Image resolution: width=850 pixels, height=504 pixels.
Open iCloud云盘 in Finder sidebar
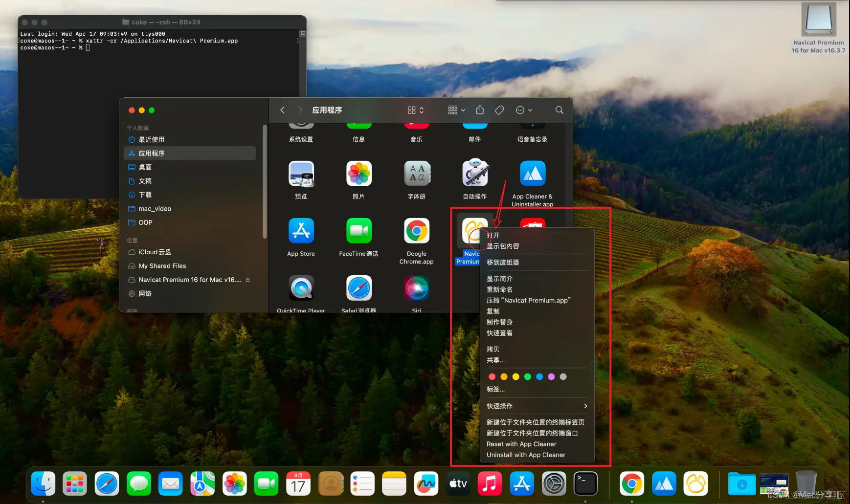[x=190, y=252]
